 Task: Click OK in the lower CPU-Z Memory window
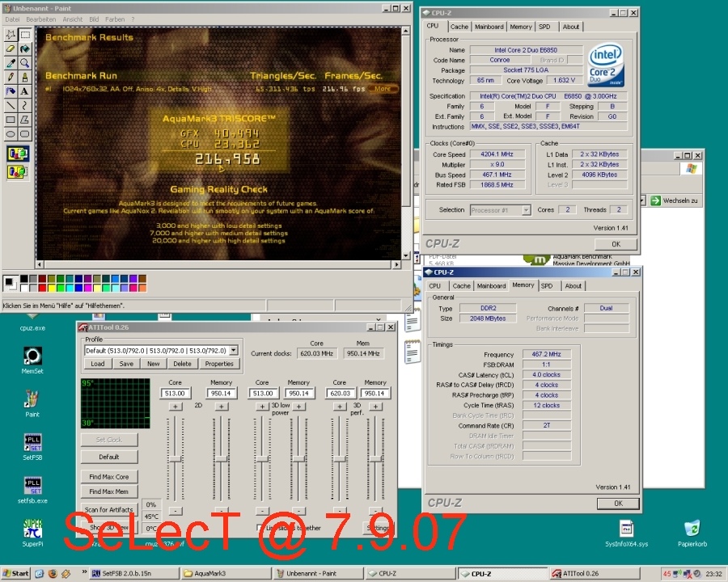618,504
